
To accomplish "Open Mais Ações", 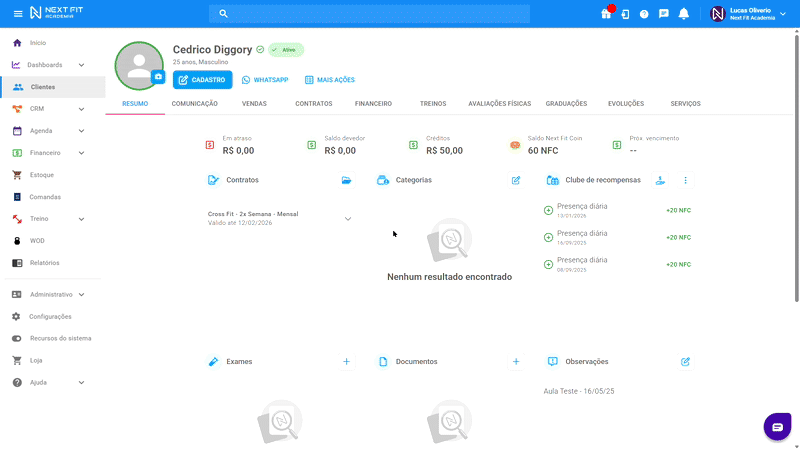I will (330, 80).
